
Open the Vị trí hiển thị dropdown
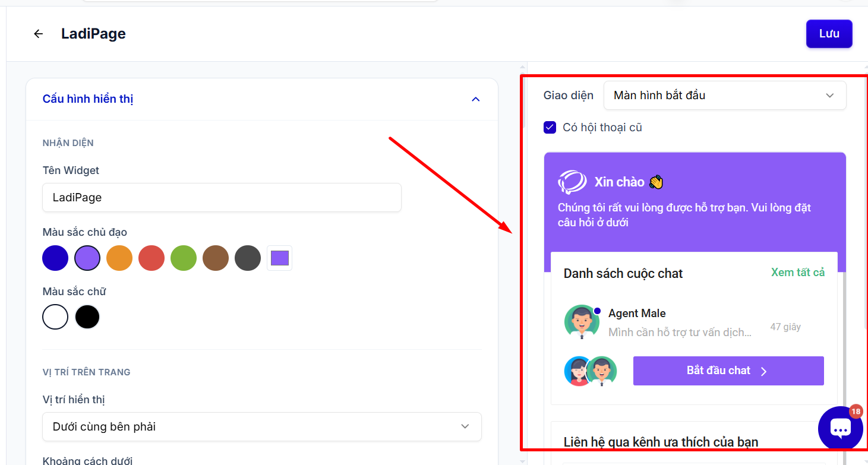(262, 427)
